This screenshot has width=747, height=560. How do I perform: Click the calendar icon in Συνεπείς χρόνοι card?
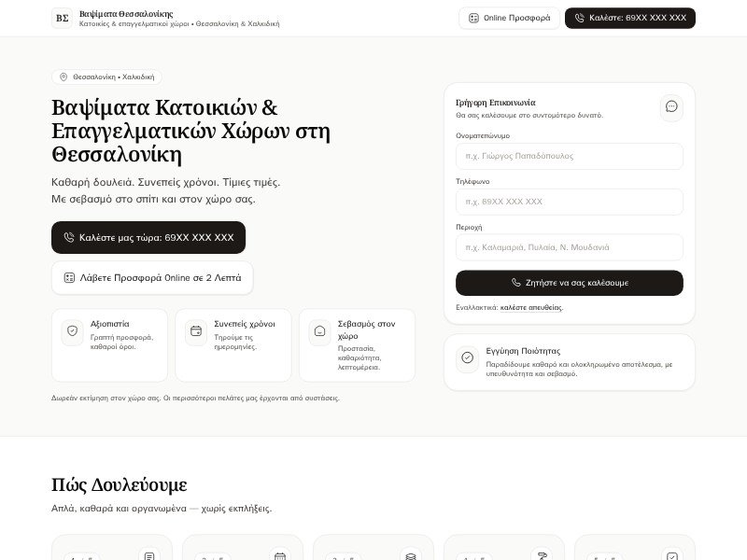(196, 330)
